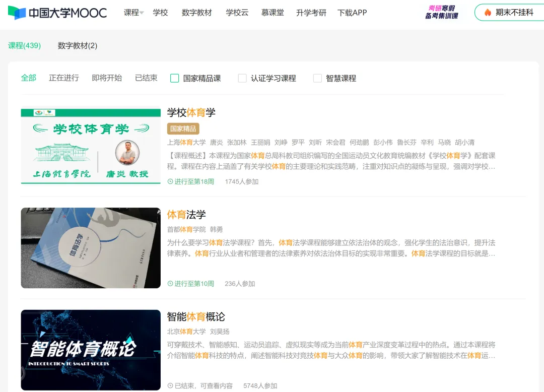Open the 智能体育概论 course title

[196, 317]
